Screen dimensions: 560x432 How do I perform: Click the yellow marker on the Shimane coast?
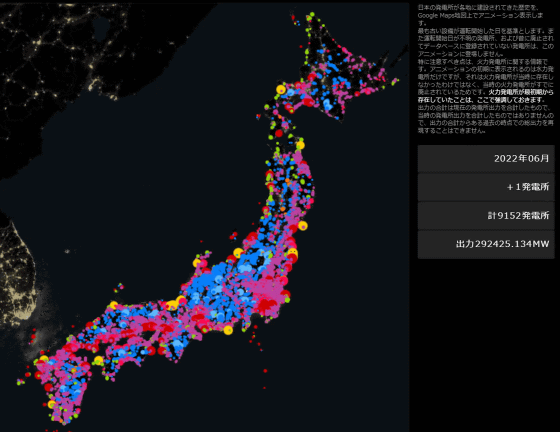point(114,305)
